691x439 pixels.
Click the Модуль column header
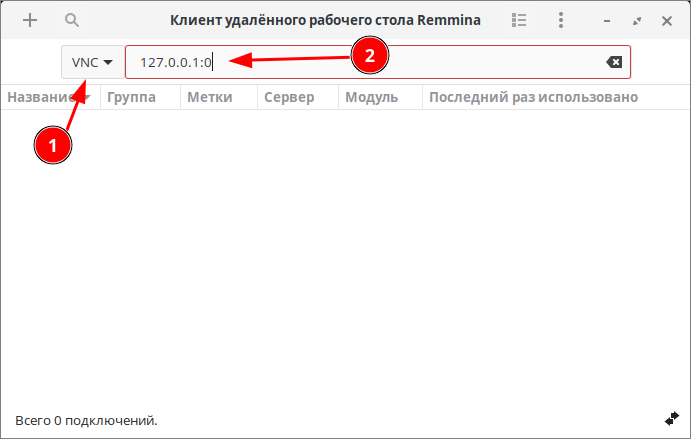371,97
